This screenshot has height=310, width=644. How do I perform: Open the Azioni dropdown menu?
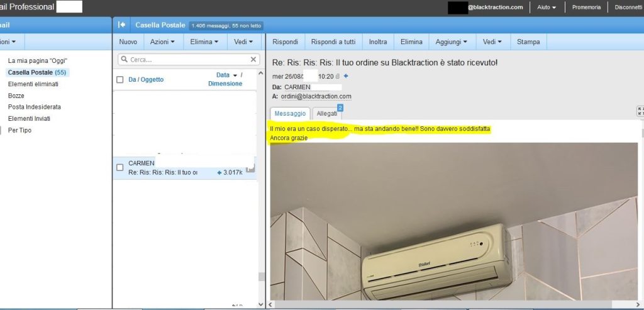pos(163,42)
